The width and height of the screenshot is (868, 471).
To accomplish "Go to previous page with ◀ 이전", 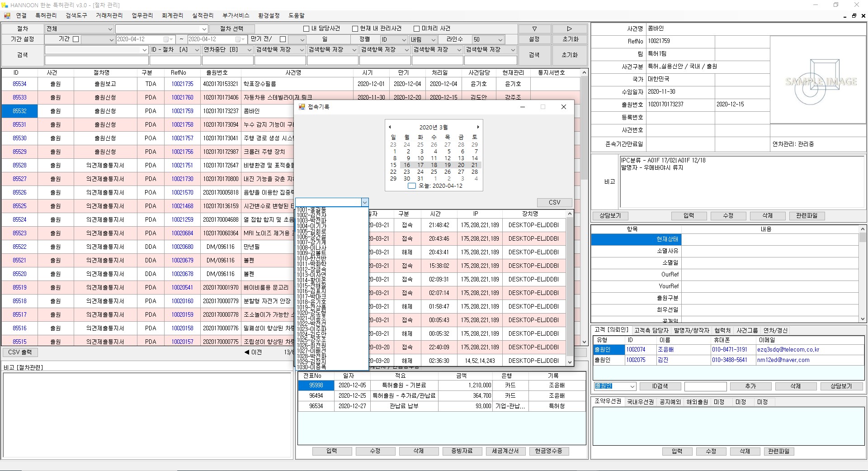I will [253, 352].
